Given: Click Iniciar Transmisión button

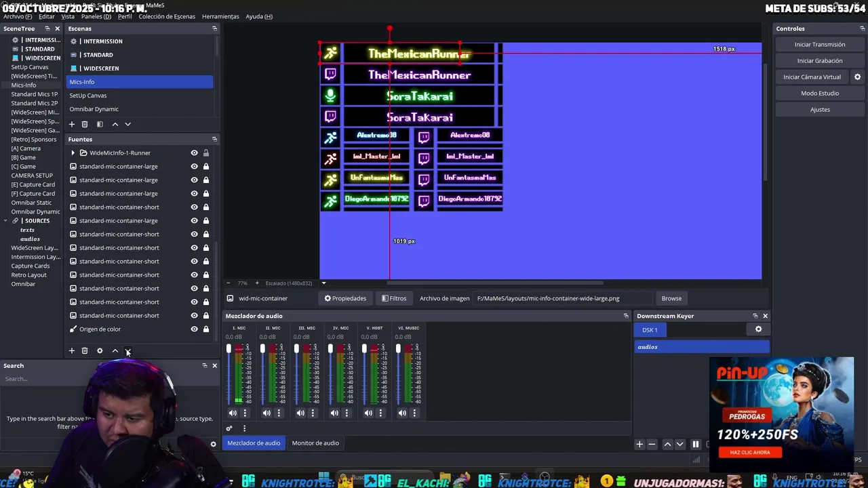Looking at the screenshot, I should tap(820, 45).
